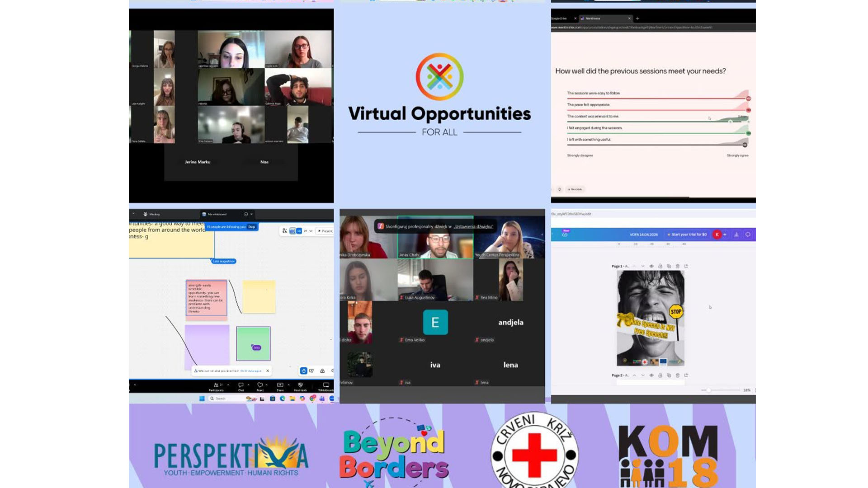Delete Page 1 with the trash icon
The width and height of the screenshot is (868, 488).
point(677,266)
